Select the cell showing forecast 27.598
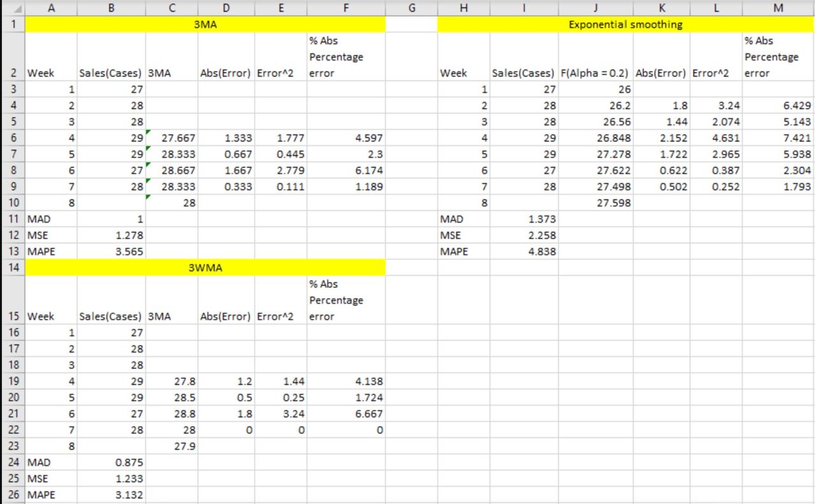 click(x=596, y=203)
